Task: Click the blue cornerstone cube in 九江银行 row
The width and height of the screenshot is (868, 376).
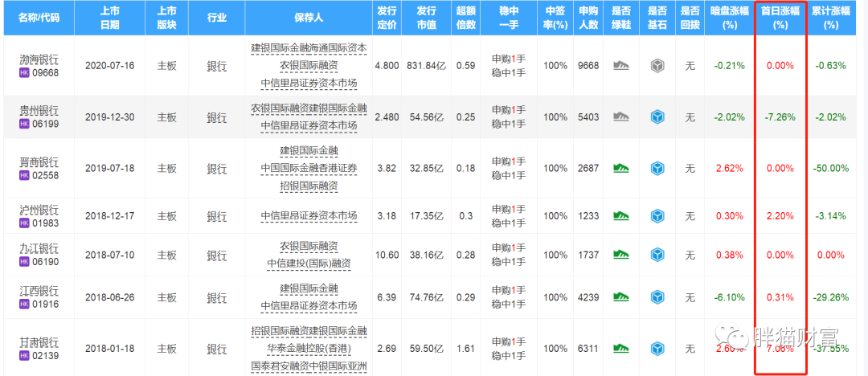Action: [657, 255]
